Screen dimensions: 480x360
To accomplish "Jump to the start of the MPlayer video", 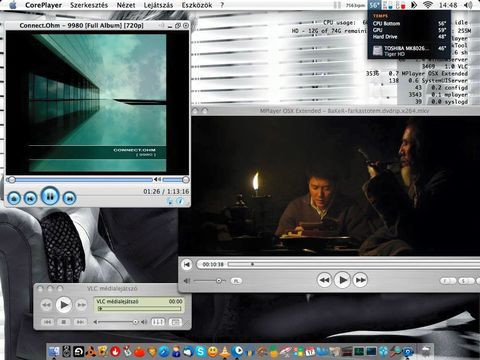I will pos(187,265).
